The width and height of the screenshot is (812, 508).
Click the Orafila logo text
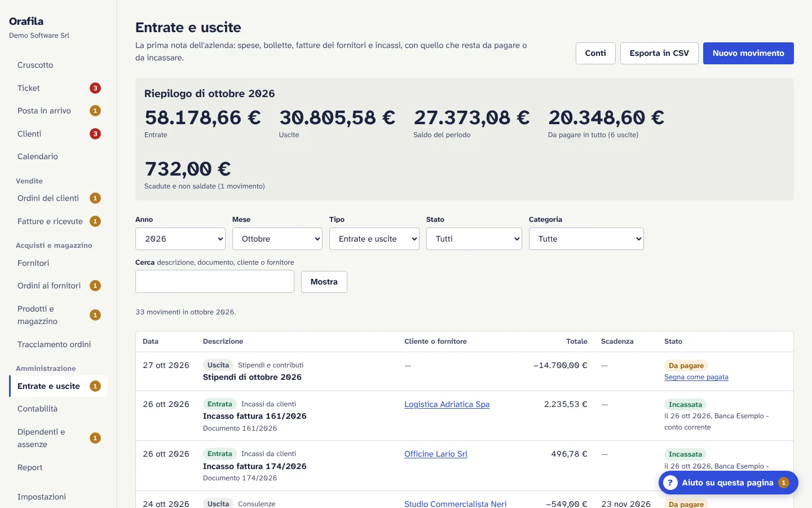(26, 21)
